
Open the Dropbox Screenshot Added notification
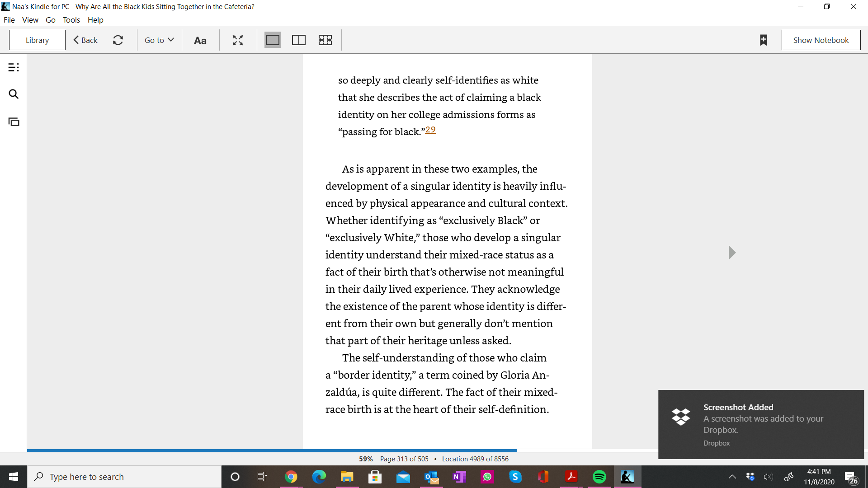coord(761,425)
